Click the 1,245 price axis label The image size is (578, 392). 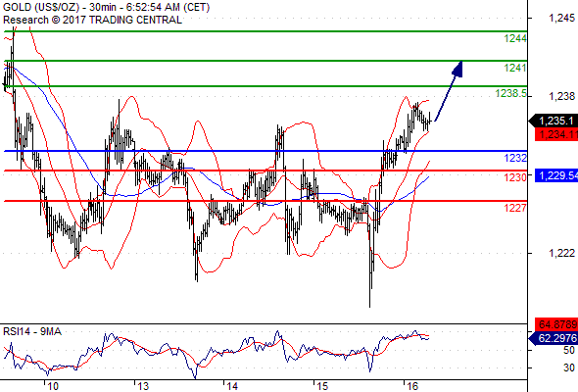coord(561,18)
